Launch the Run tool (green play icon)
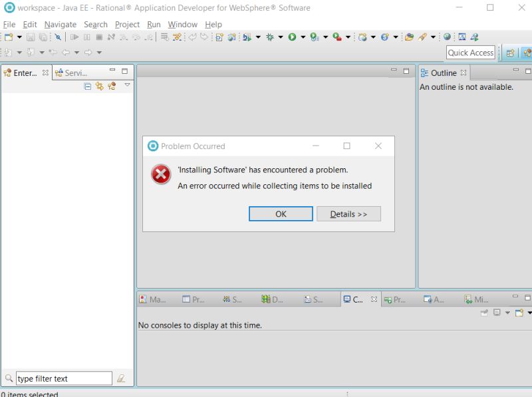 293,38
